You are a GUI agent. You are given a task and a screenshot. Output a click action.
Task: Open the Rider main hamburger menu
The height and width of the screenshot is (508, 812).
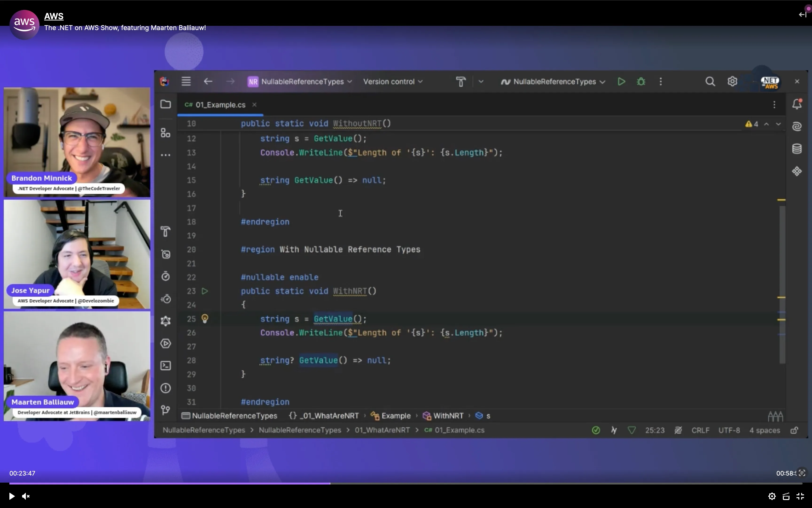click(186, 81)
